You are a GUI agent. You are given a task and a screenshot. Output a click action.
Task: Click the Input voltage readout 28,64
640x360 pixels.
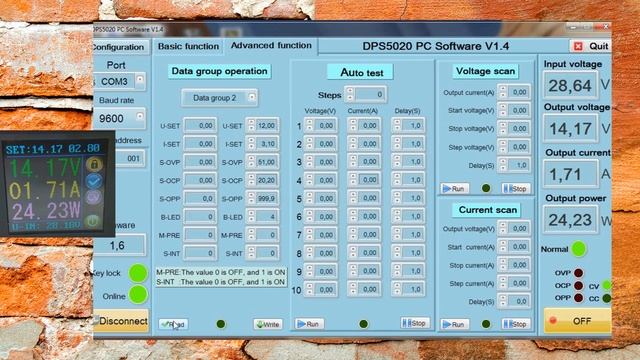[x=571, y=85]
